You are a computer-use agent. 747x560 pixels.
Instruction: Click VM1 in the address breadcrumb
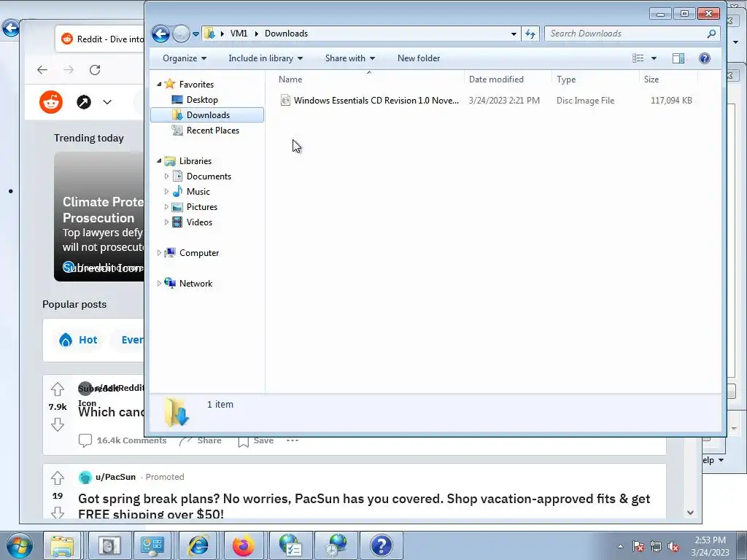(239, 34)
